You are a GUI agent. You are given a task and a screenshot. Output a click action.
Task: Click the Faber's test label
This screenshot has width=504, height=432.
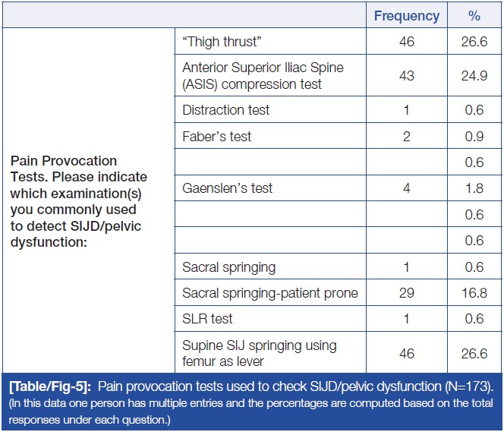pyautogui.click(x=217, y=137)
